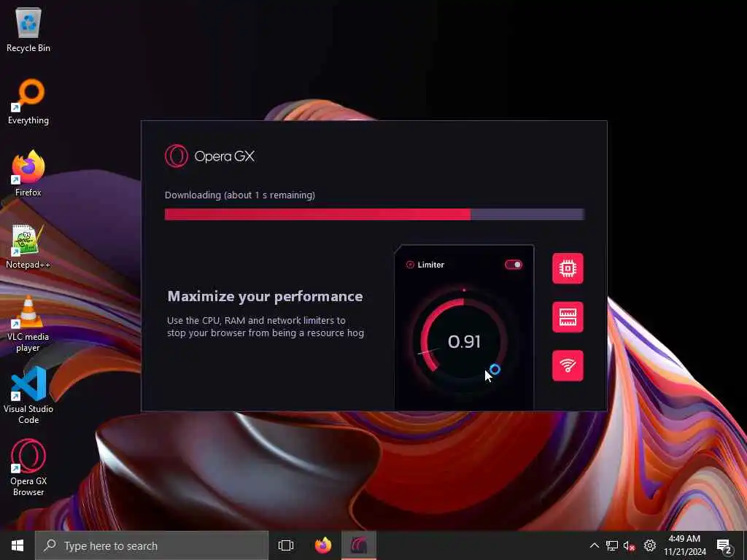Click the RAM limiter memory icon
Viewport: 747px width, 560px height.
pyautogui.click(x=568, y=317)
